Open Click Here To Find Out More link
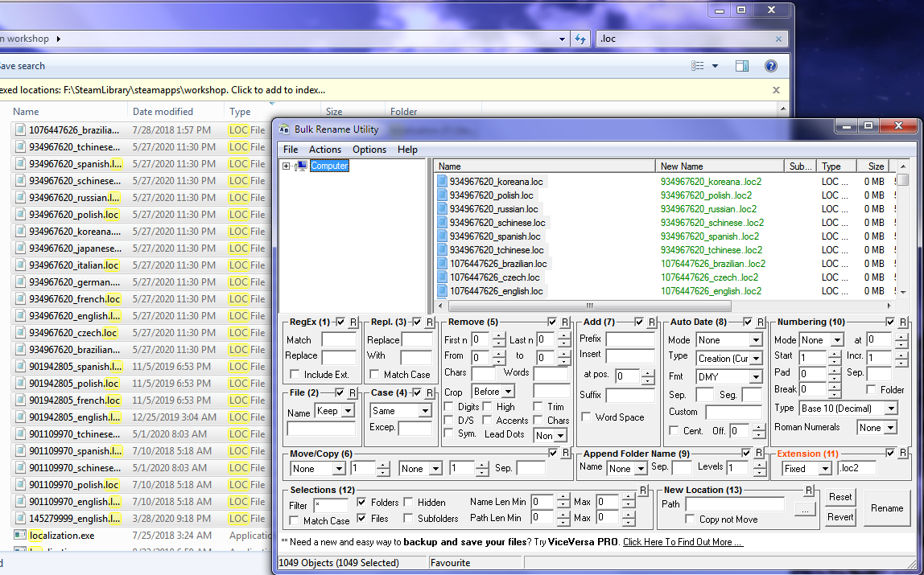The height and width of the screenshot is (575, 924). click(683, 542)
